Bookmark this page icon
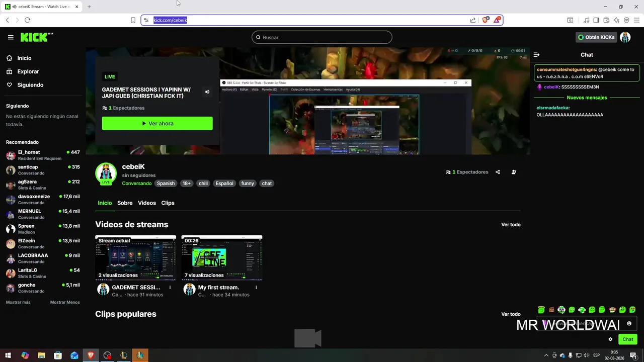This screenshot has width=644, height=362. tap(133, 20)
